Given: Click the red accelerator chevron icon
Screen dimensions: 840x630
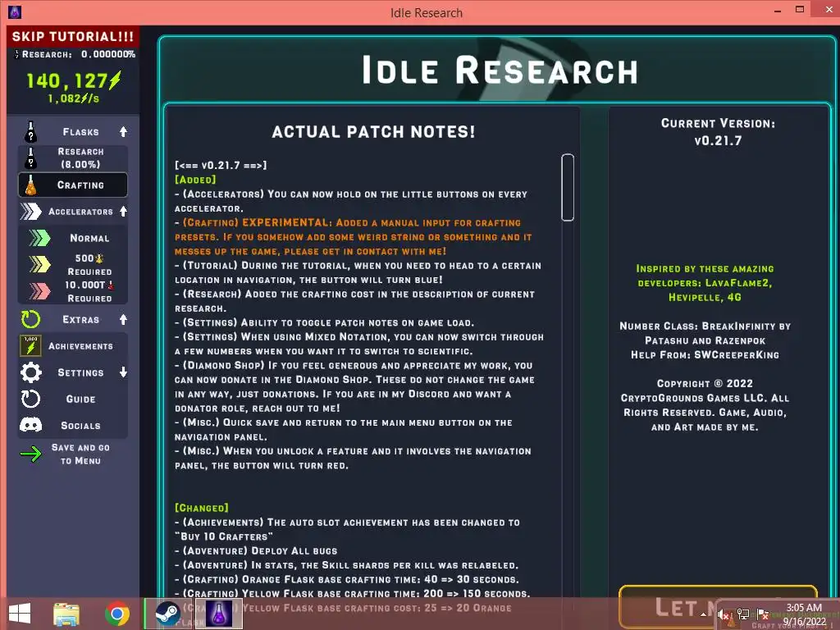Looking at the screenshot, I should (39, 291).
